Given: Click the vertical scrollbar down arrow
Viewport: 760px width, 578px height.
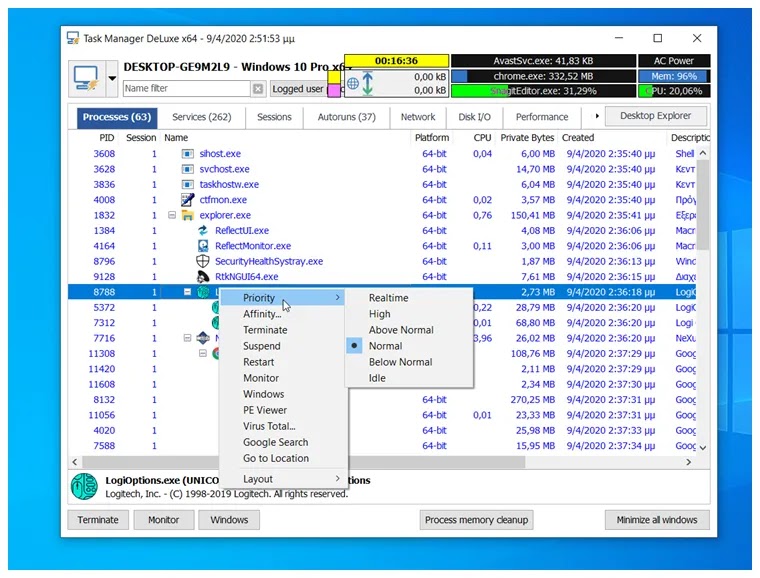Looking at the screenshot, I should [x=703, y=448].
